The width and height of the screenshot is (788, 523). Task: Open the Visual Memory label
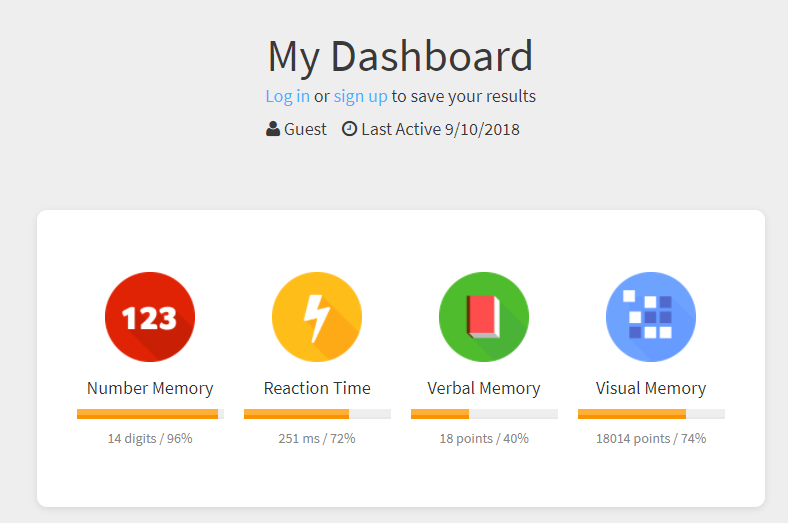click(x=651, y=388)
